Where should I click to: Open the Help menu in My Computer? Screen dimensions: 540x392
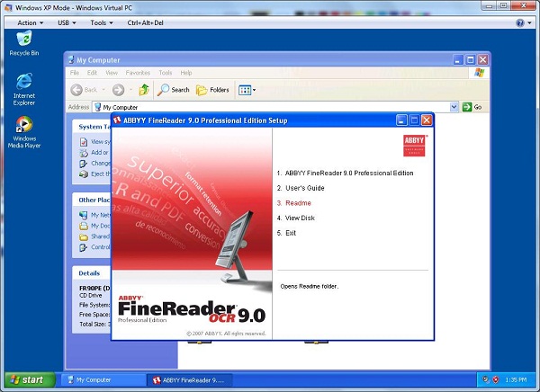coord(186,73)
